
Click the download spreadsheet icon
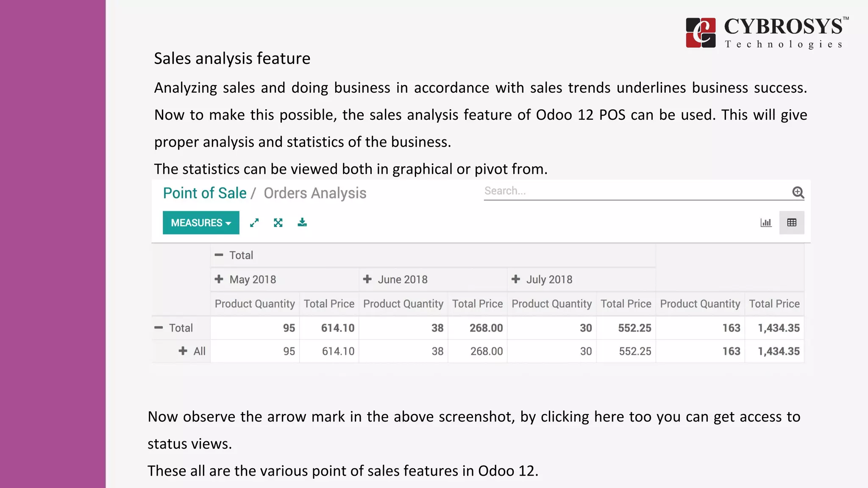(x=302, y=222)
